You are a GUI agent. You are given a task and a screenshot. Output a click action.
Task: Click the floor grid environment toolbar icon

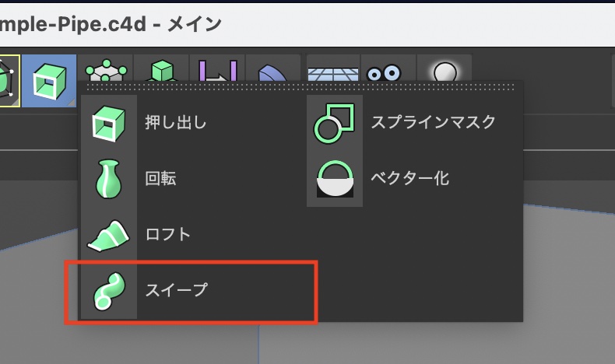332,72
